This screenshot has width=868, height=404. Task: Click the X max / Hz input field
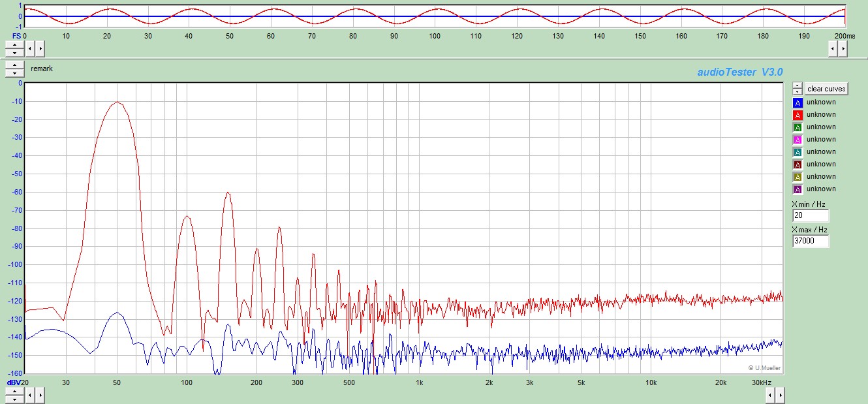(x=811, y=241)
